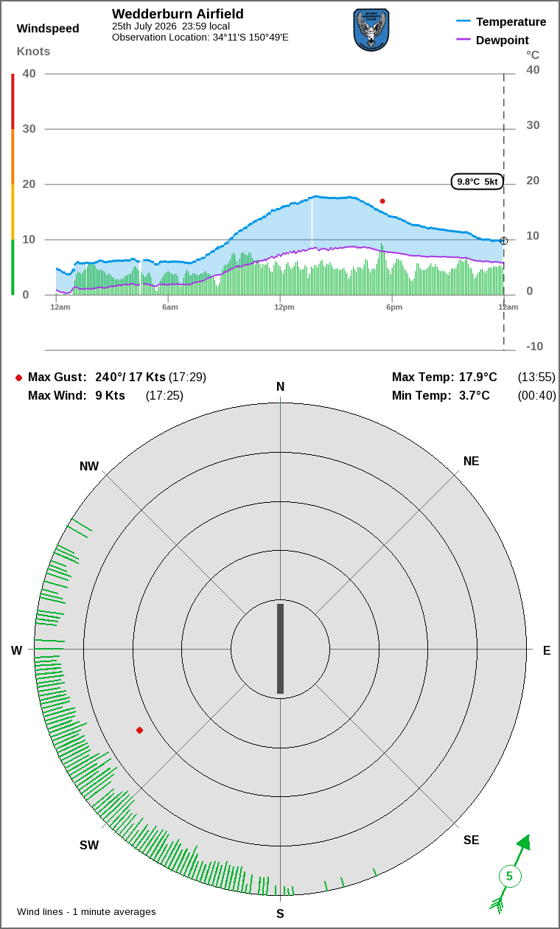Click the Wind lines 1 minute averages note
Viewport: 560px width, 929px height.
[x=86, y=911]
